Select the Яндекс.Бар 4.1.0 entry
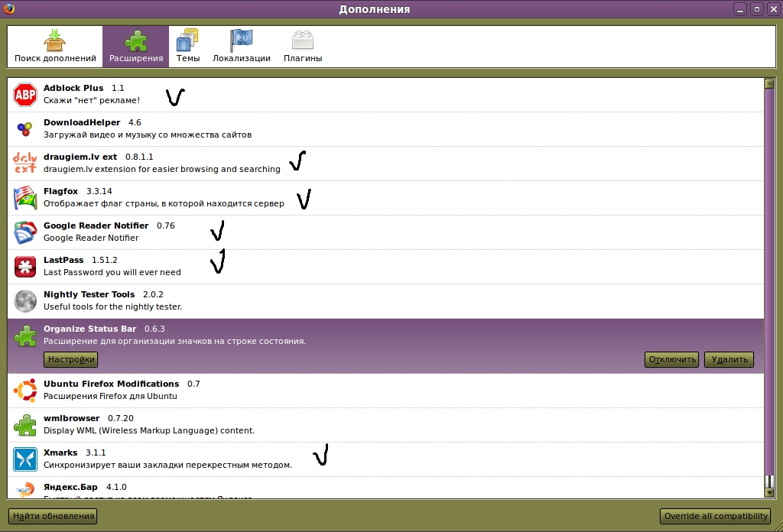Image resolution: width=783 pixels, height=532 pixels. coord(385,488)
